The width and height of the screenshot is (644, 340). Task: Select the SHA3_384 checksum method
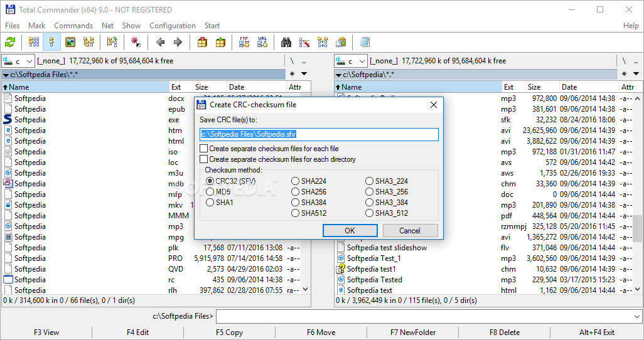coord(387,203)
